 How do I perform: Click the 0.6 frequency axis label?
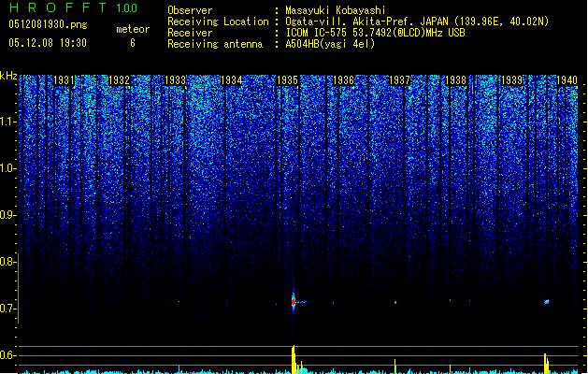[7, 355]
